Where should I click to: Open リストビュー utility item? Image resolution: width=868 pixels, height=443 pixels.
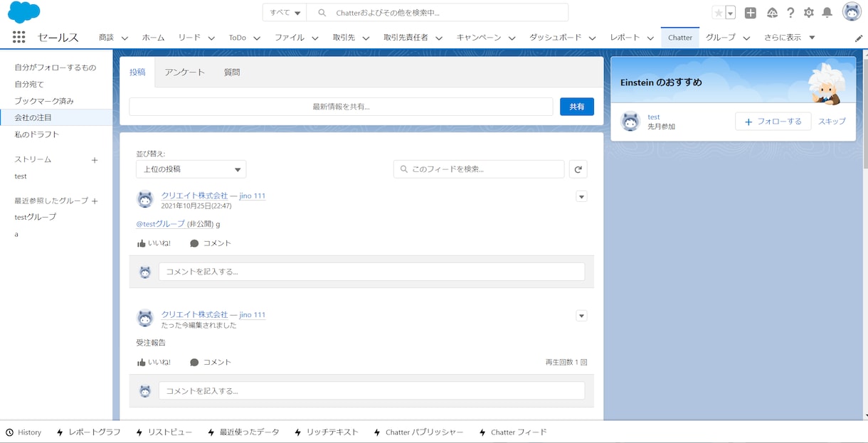164,432
